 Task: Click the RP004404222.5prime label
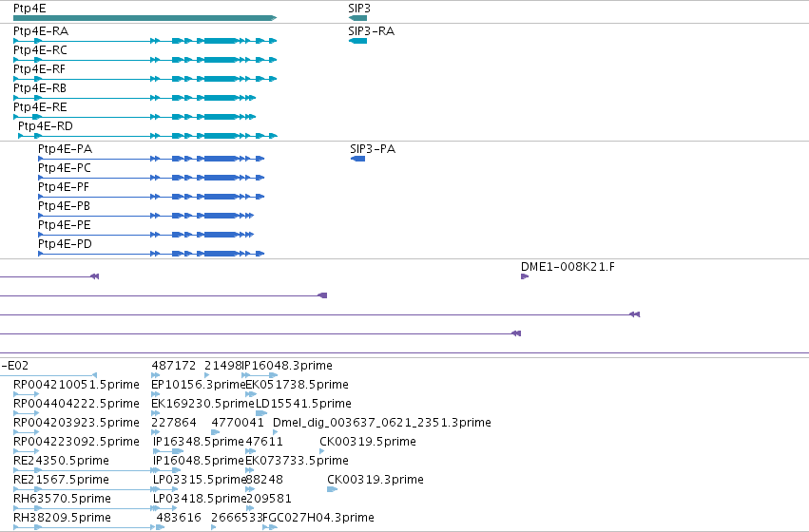coord(76,403)
